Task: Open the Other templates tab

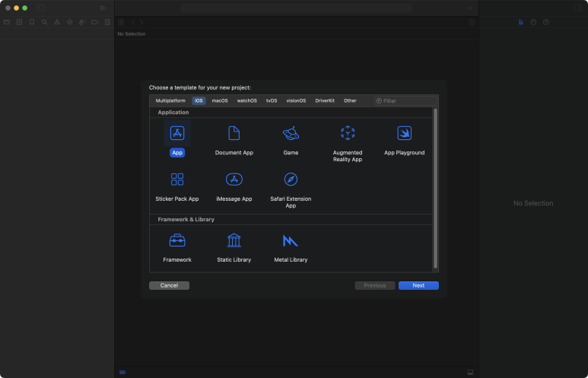Action: point(350,101)
